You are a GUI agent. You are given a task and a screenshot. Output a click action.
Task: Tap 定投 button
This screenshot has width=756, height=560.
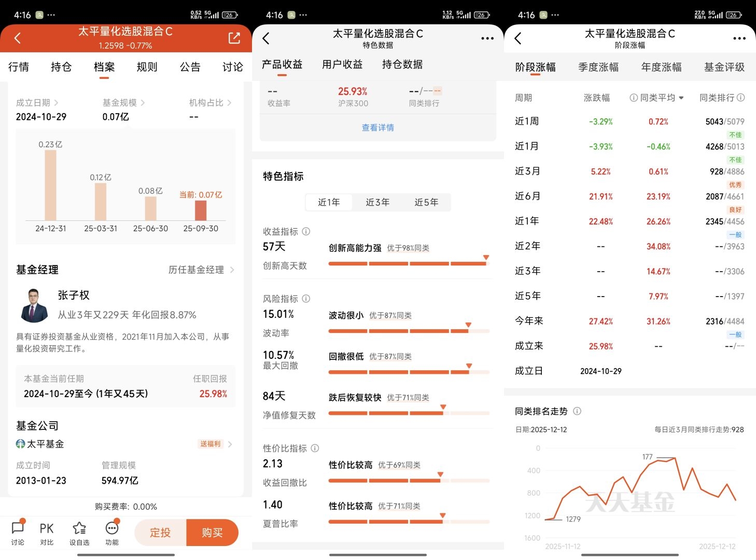(160, 533)
